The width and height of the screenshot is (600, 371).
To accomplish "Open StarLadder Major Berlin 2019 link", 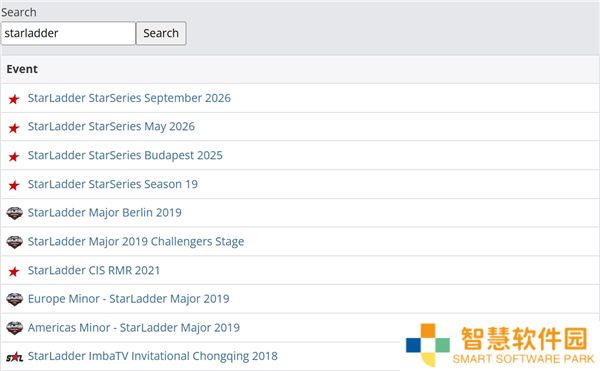I will pyautogui.click(x=104, y=213).
